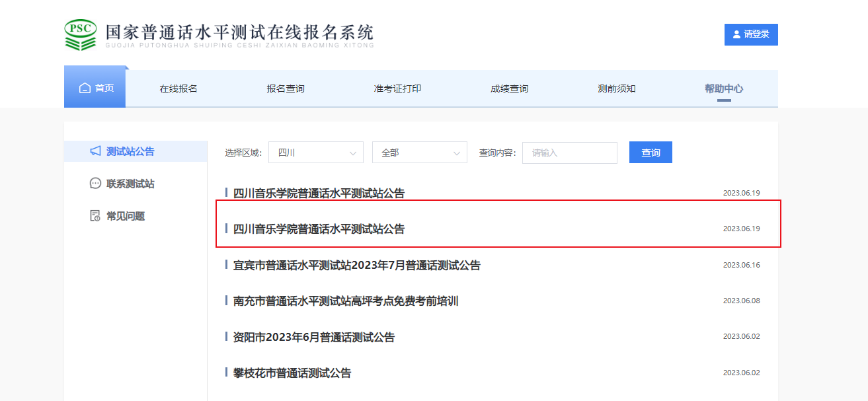Click the 查询 search button
The height and width of the screenshot is (401, 868).
point(651,152)
